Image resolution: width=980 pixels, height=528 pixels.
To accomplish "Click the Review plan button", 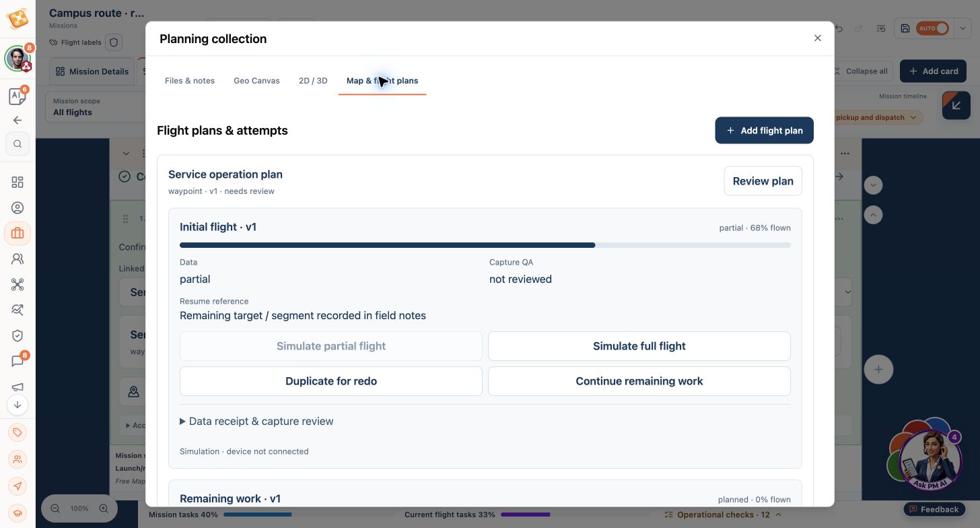I will click(763, 181).
